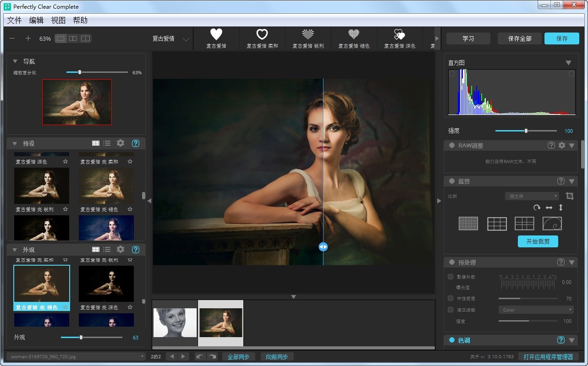Show presets panel in grid view
The image size is (588, 366).
[96, 143]
